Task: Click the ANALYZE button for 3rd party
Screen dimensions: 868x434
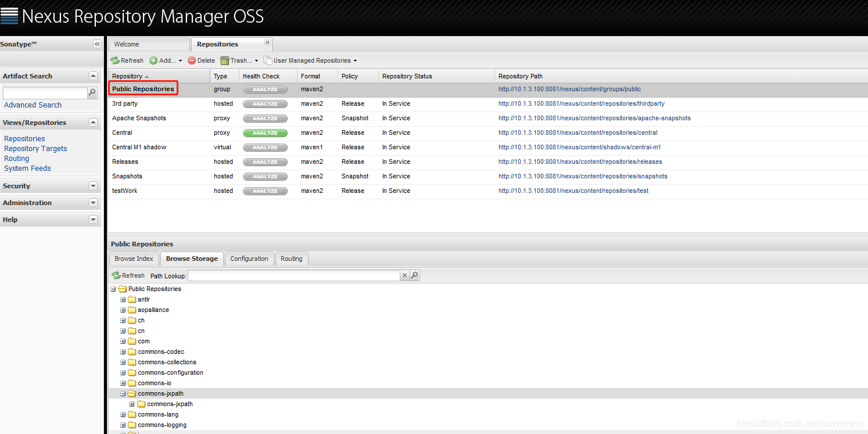Action: (x=265, y=104)
